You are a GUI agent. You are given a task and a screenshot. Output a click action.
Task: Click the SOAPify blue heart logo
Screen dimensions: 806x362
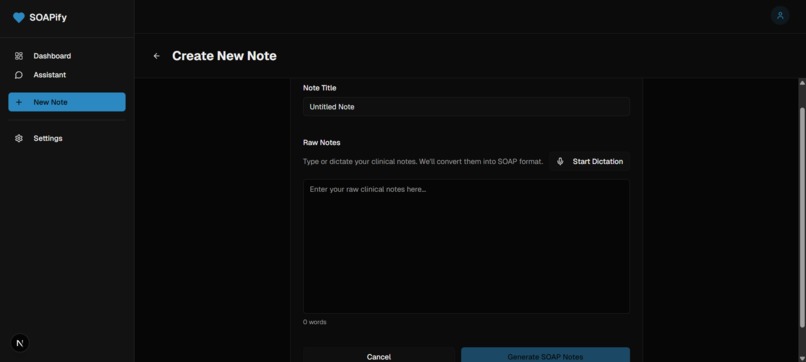(x=19, y=17)
